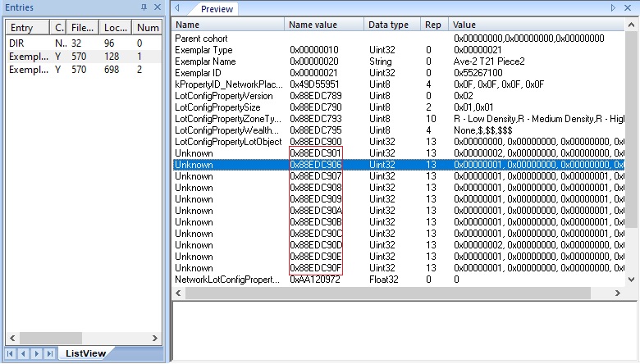Screen dimensions: 640x364
Task: Select the LotConfigPropertyWealth row
Action: [x=398, y=130]
